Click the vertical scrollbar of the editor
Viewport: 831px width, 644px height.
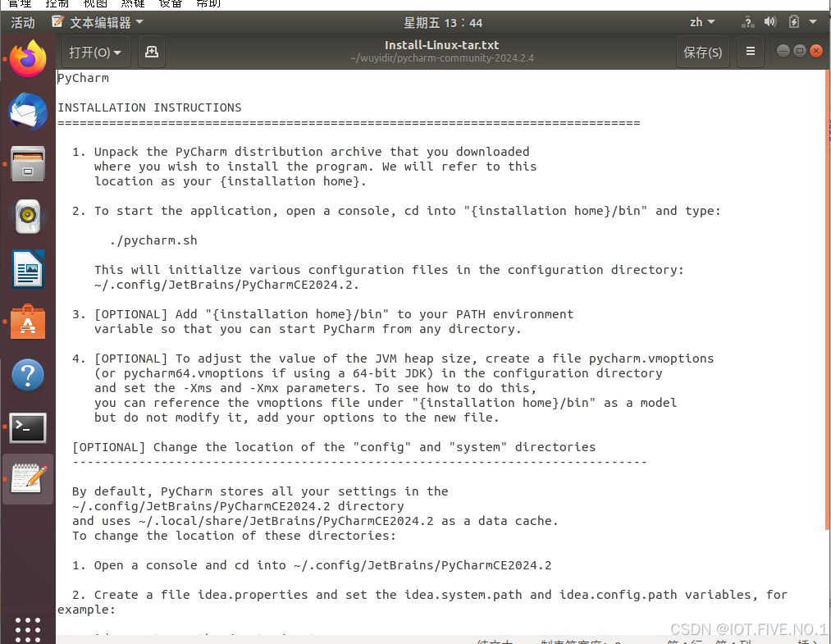click(x=827, y=299)
